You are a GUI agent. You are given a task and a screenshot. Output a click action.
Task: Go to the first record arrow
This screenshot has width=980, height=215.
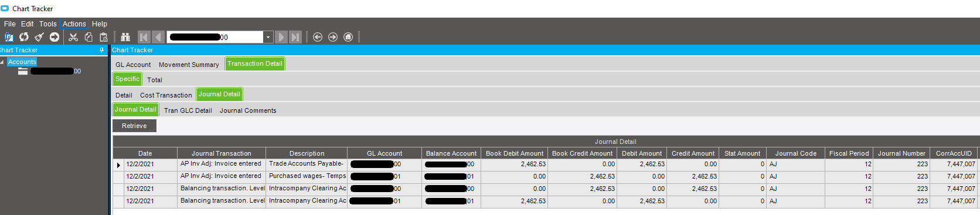(x=144, y=37)
